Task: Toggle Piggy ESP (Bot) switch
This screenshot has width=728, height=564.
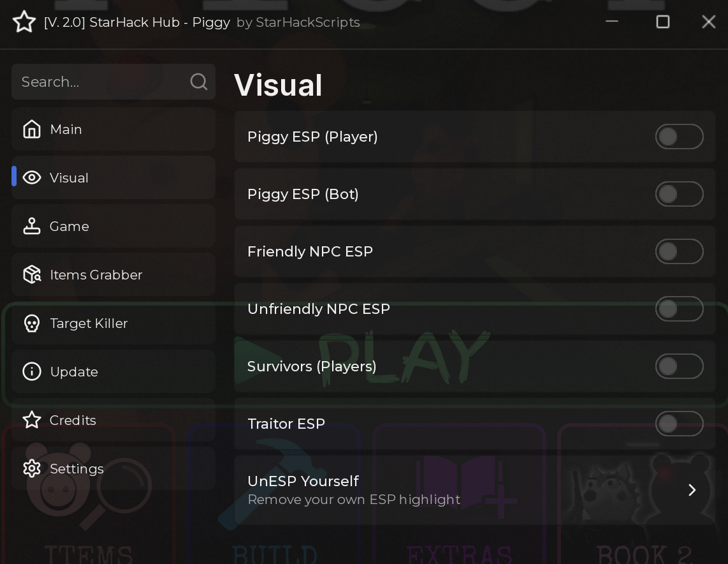Action: (x=680, y=194)
